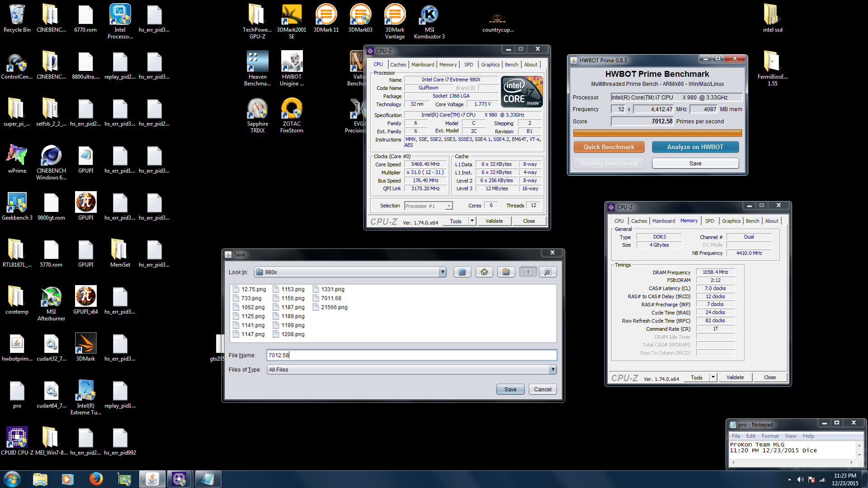Click Save button in HWBOT Prime window
Screen dimensions: 868x488
695,163
